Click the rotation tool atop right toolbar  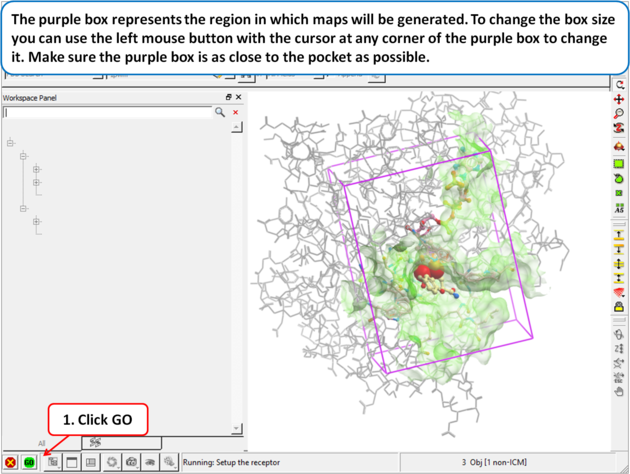point(620,85)
